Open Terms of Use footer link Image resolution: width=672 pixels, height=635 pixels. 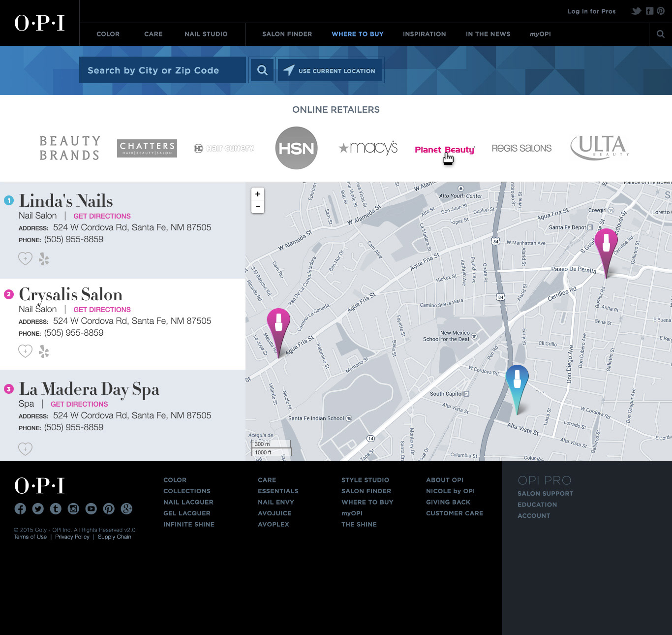coord(31,537)
